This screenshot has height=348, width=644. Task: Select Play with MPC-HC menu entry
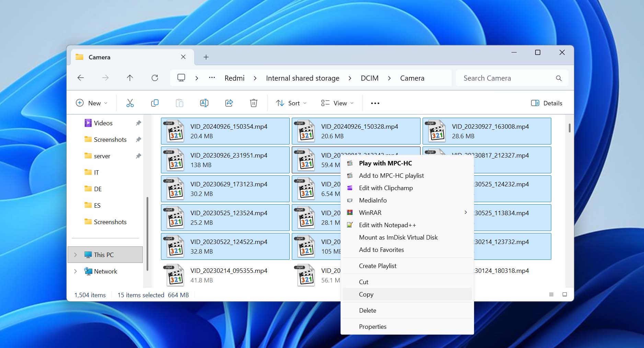[385, 163]
